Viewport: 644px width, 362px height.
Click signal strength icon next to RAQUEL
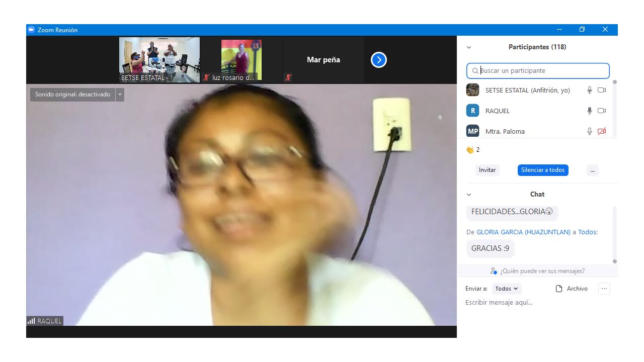31,321
